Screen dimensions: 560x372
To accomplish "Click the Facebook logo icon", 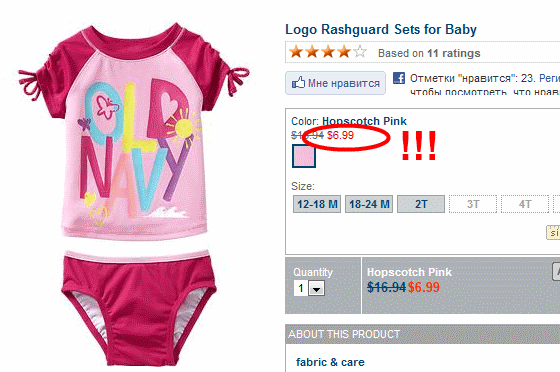I will coord(399,78).
